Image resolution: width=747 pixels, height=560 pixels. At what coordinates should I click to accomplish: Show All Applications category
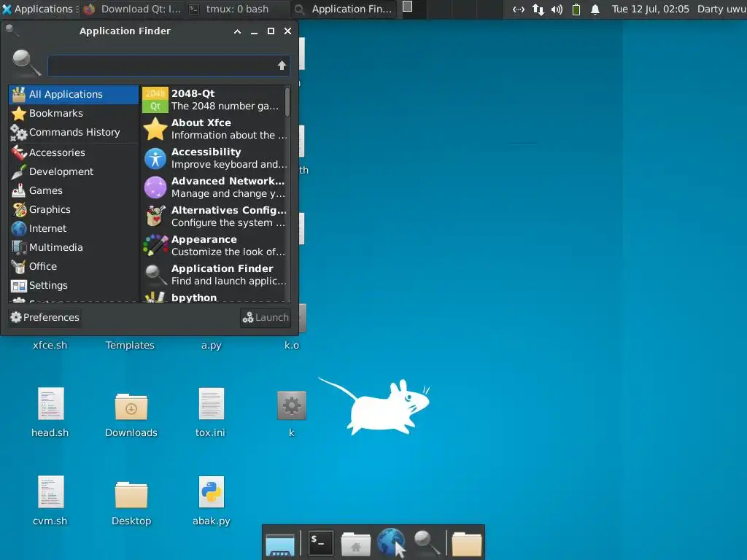(x=74, y=94)
